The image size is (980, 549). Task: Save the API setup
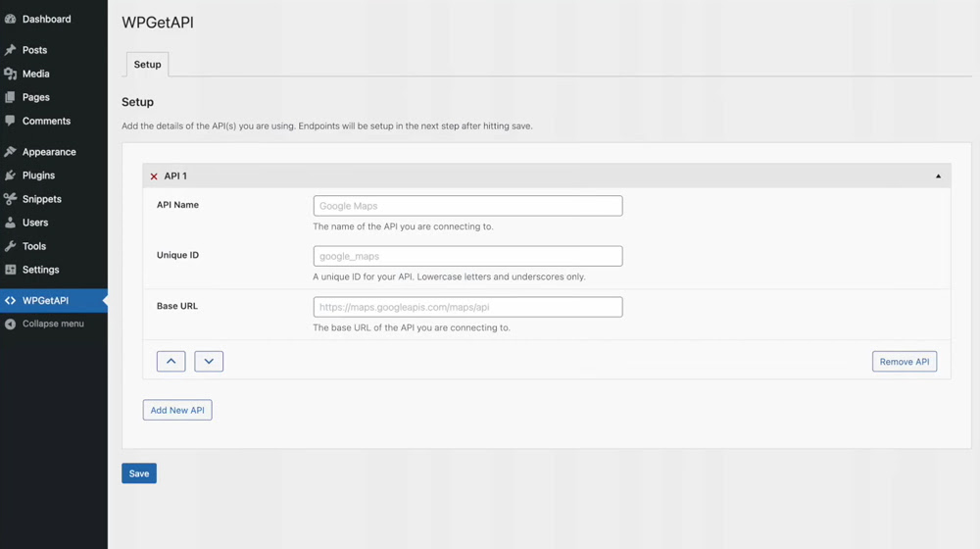139,474
